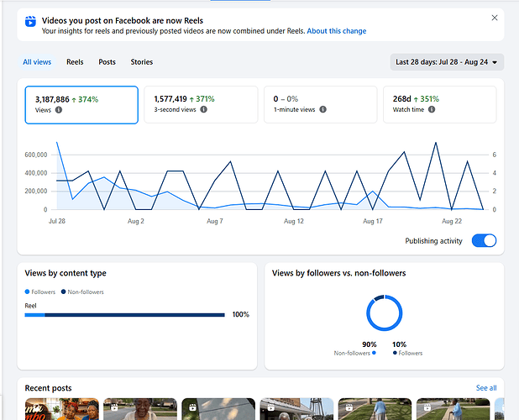The height and width of the screenshot is (420, 519).
Task: Click the Views by content type heading
Action: (x=66, y=273)
